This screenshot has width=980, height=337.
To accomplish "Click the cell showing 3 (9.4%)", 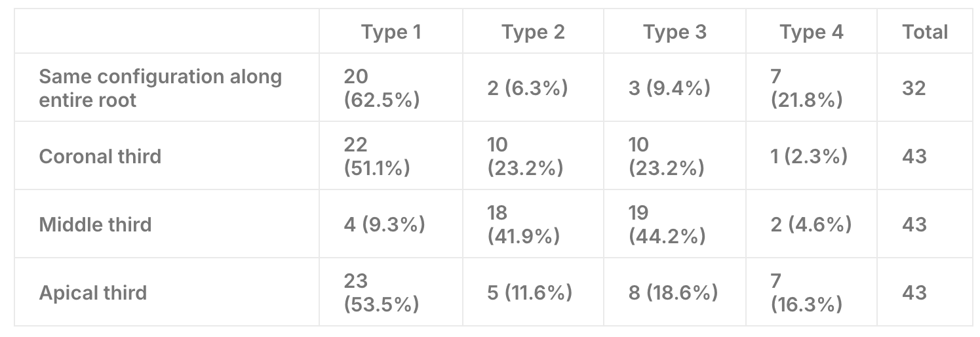I will [670, 88].
